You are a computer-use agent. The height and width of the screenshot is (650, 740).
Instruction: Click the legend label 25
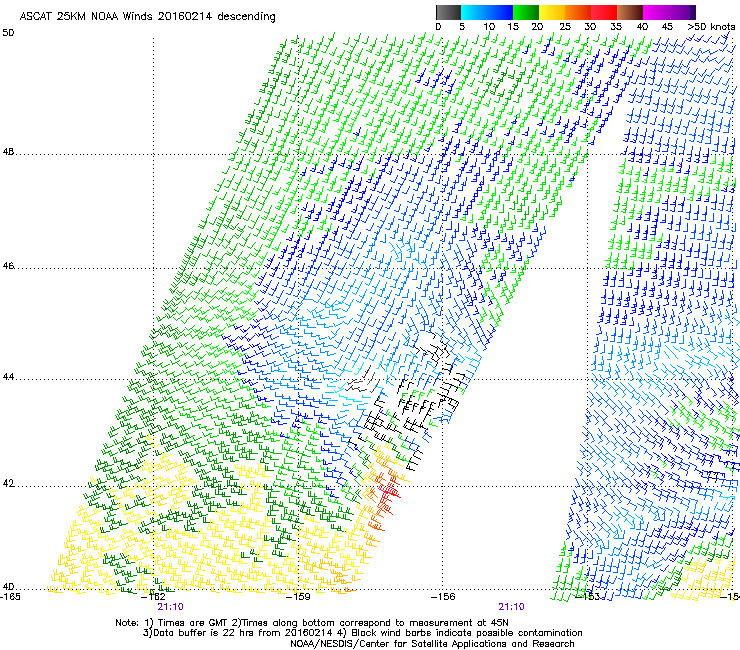565,27
